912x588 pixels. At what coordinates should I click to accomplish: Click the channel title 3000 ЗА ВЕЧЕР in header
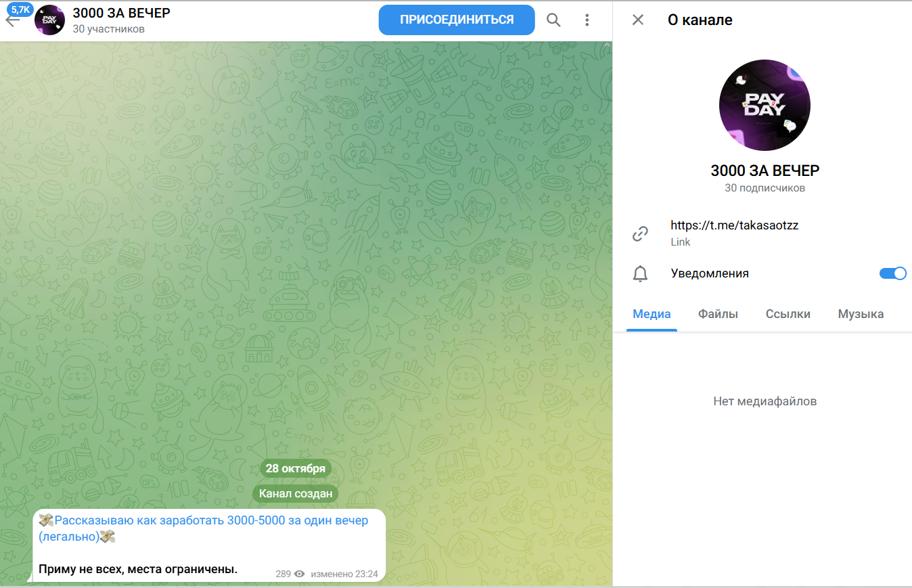[121, 14]
